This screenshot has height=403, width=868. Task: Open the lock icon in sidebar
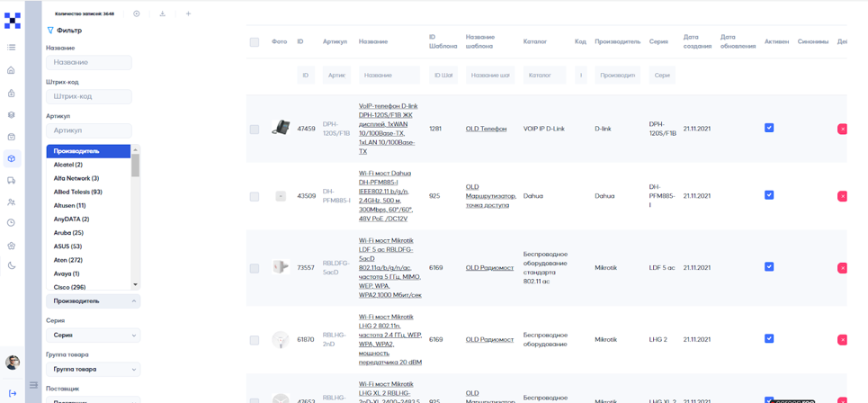click(12, 93)
